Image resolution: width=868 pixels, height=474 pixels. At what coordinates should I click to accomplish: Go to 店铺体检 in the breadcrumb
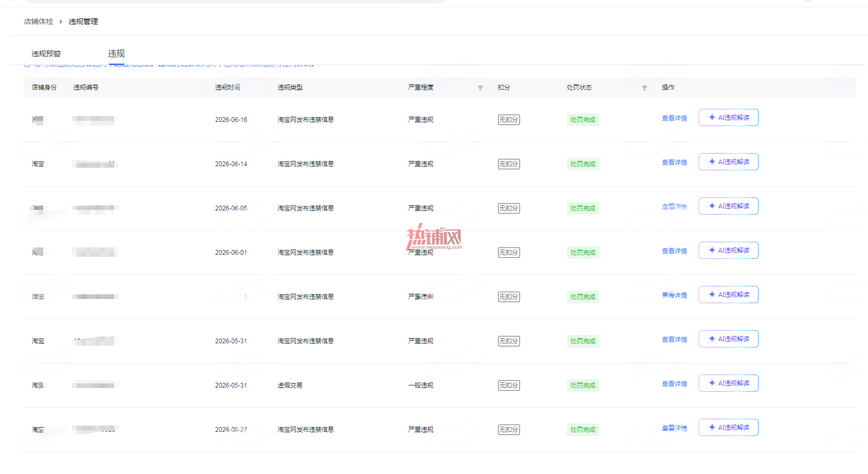point(39,21)
